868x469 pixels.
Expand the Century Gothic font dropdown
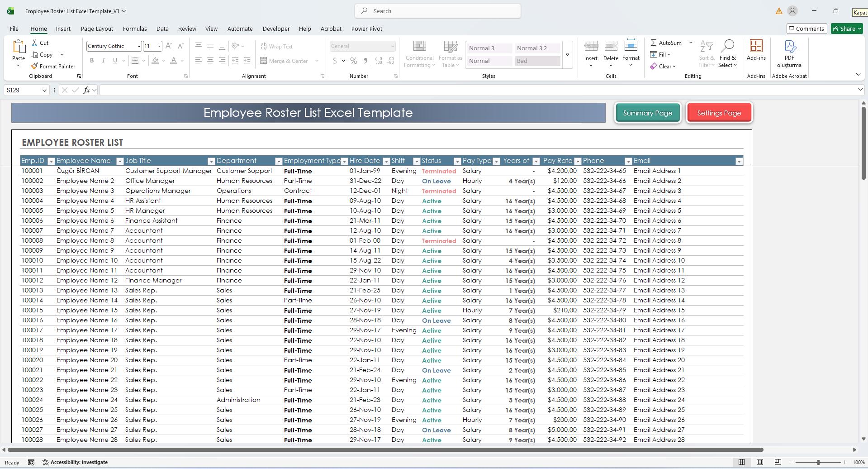point(139,46)
